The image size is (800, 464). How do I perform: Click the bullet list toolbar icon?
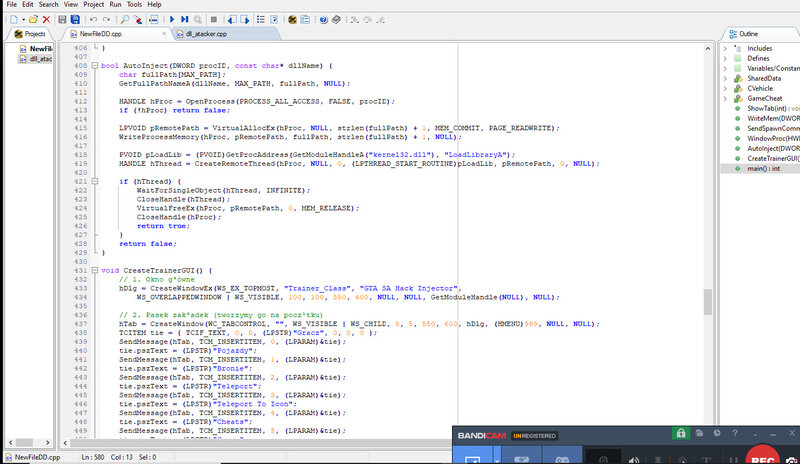261,19
